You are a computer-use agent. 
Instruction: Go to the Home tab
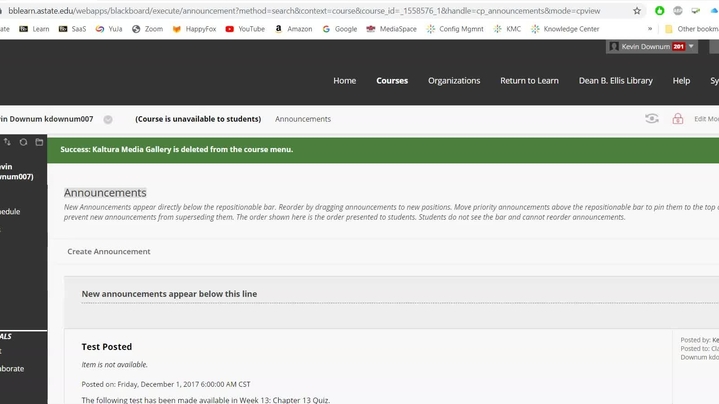(x=344, y=81)
